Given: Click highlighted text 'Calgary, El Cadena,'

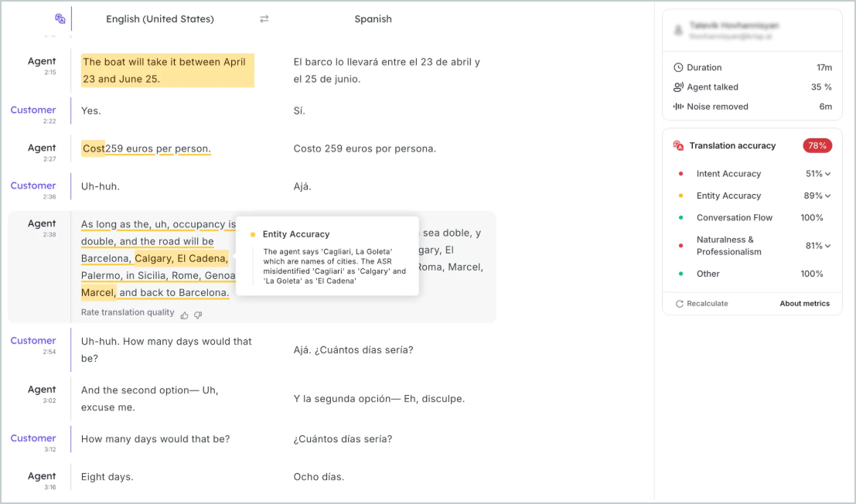Looking at the screenshot, I should pos(181,258).
